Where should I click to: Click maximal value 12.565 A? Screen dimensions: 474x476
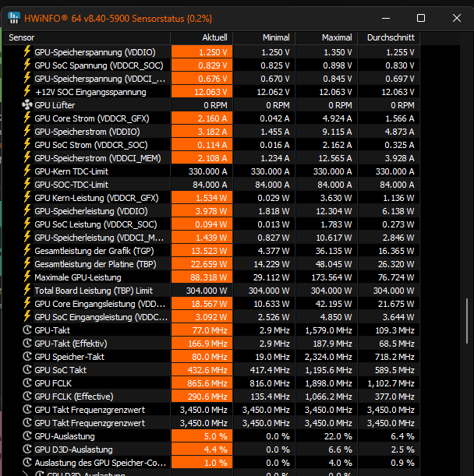coord(334,158)
